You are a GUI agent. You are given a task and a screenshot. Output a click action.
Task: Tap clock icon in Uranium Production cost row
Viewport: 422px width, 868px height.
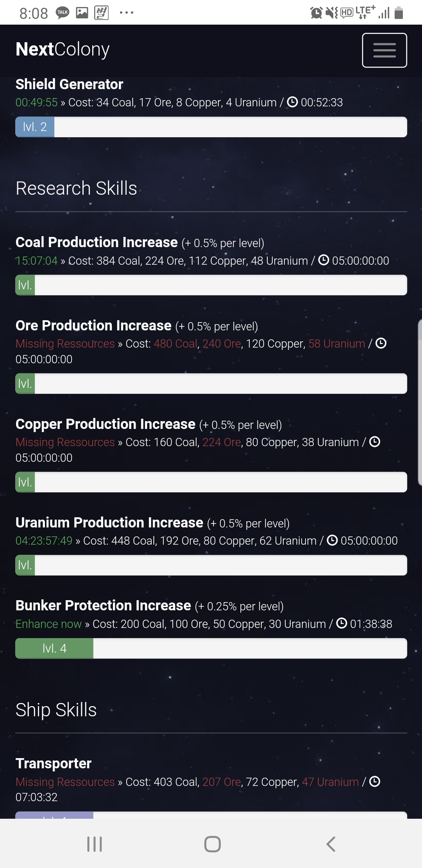[x=332, y=540]
